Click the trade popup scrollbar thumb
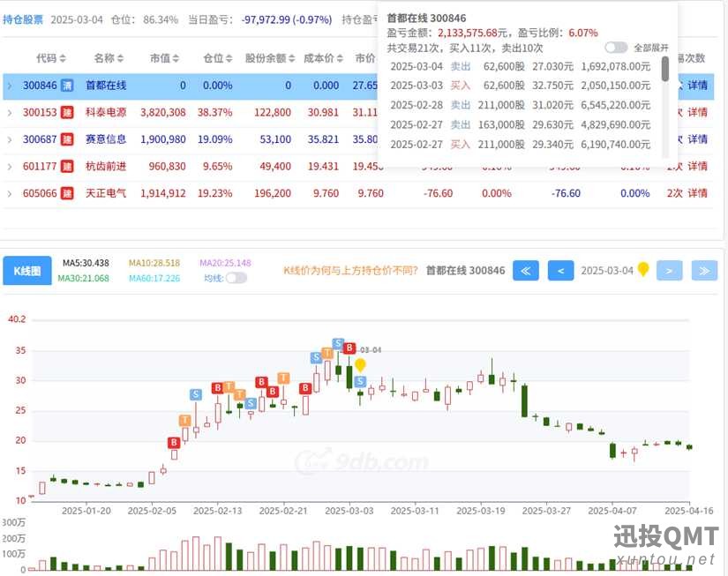The width and height of the screenshot is (728, 576). (x=665, y=69)
